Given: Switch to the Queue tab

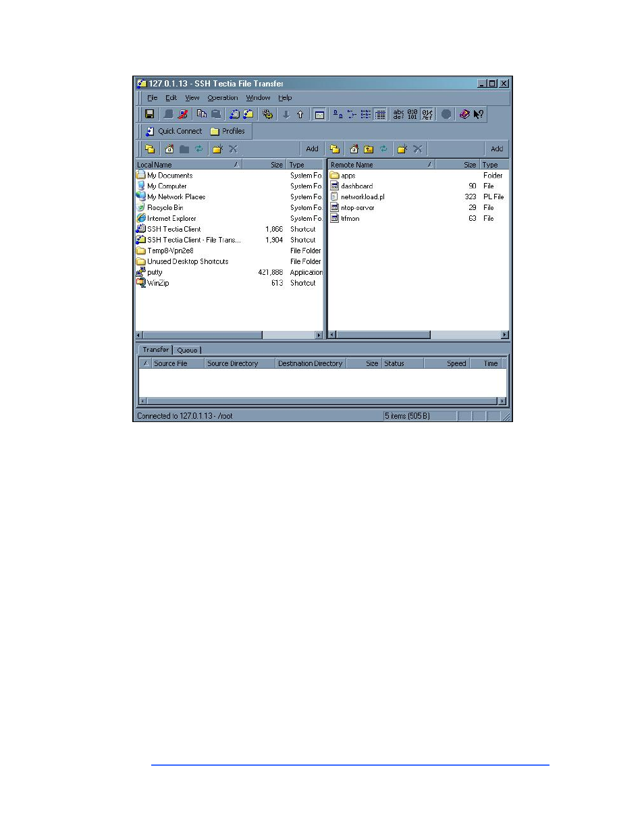Looking at the screenshot, I should pos(188,350).
